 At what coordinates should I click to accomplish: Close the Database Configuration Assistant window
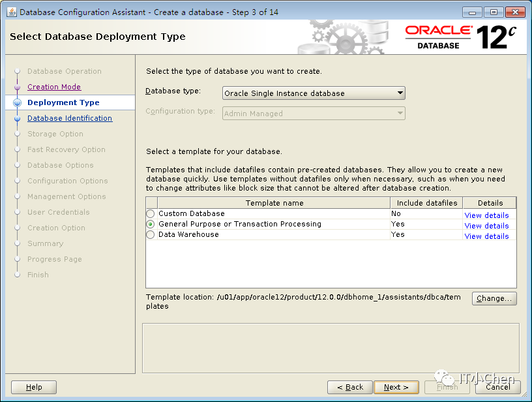point(515,12)
